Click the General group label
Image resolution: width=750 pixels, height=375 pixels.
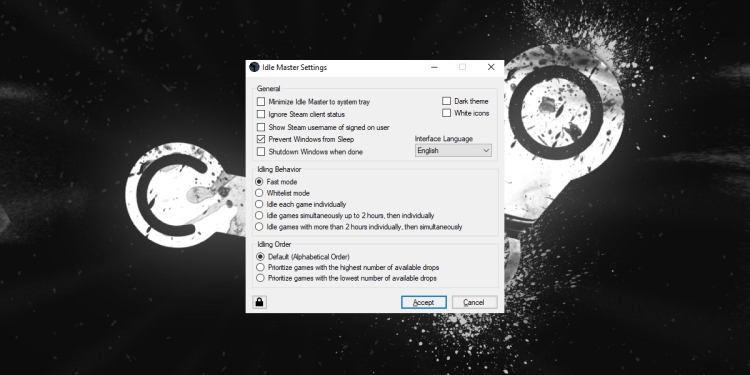(x=268, y=88)
